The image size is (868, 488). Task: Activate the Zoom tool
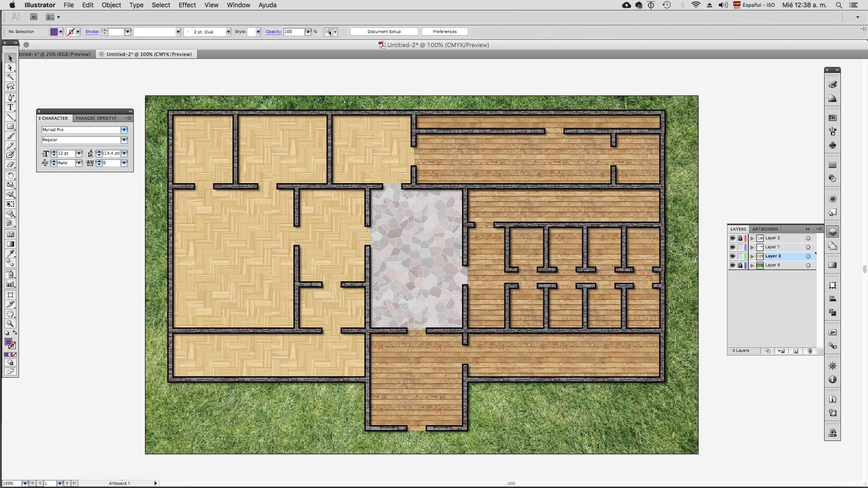point(10,324)
